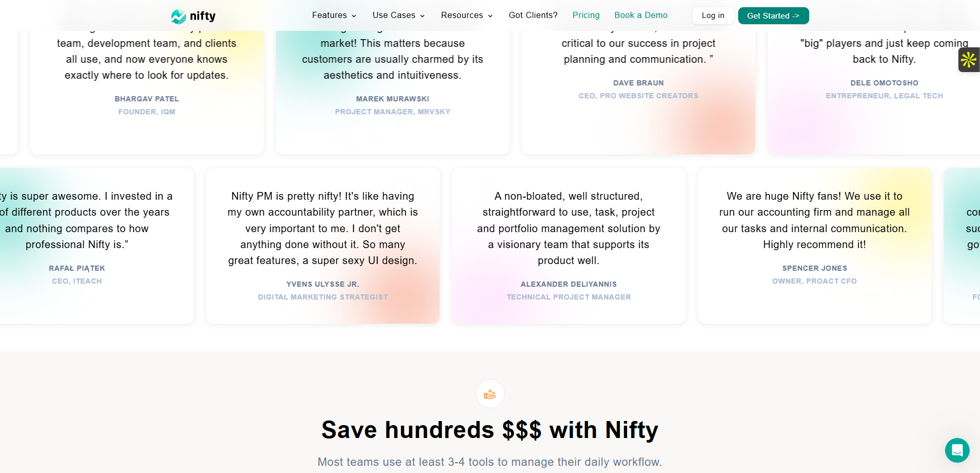The height and width of the screenshot is (473, 980).
Task: Click Save hundreds $$$ with Nifty heading
Action: click(490, 430)
